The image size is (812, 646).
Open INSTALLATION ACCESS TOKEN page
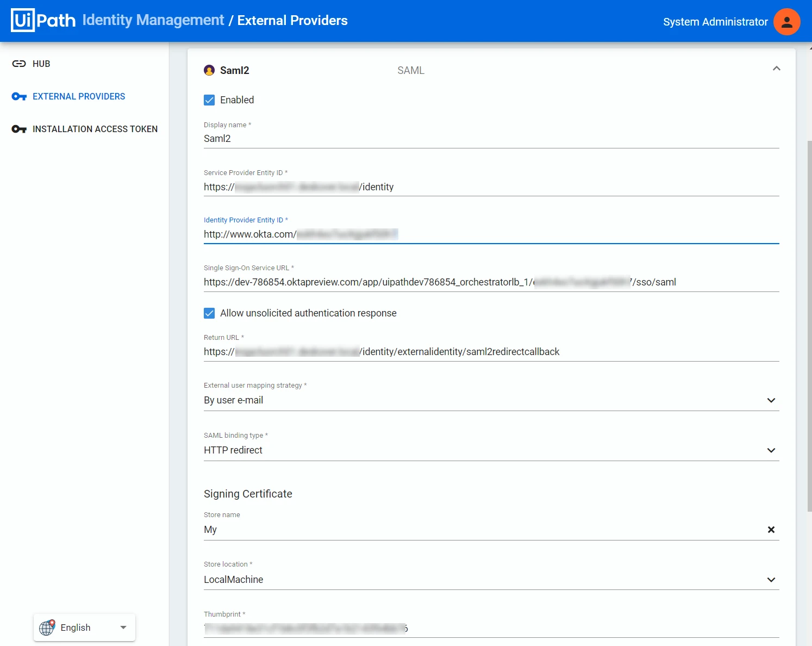coord(95,129)
